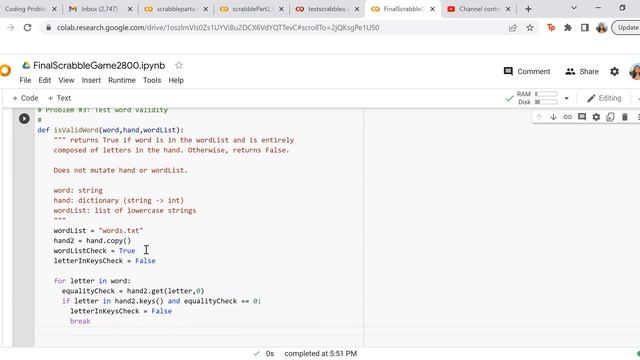
Task: Go forward in browser history
Action: (10, 28)
